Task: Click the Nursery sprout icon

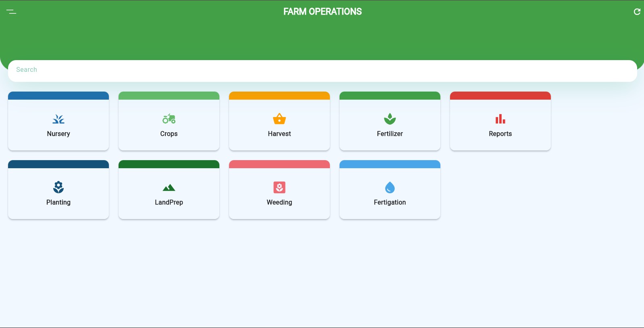Action: pos(58,119)
